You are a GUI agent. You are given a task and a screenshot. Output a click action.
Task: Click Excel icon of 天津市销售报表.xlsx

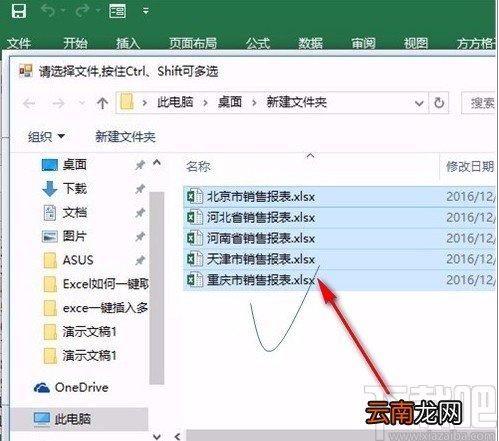pyautogui.click(x=195, y=259)
